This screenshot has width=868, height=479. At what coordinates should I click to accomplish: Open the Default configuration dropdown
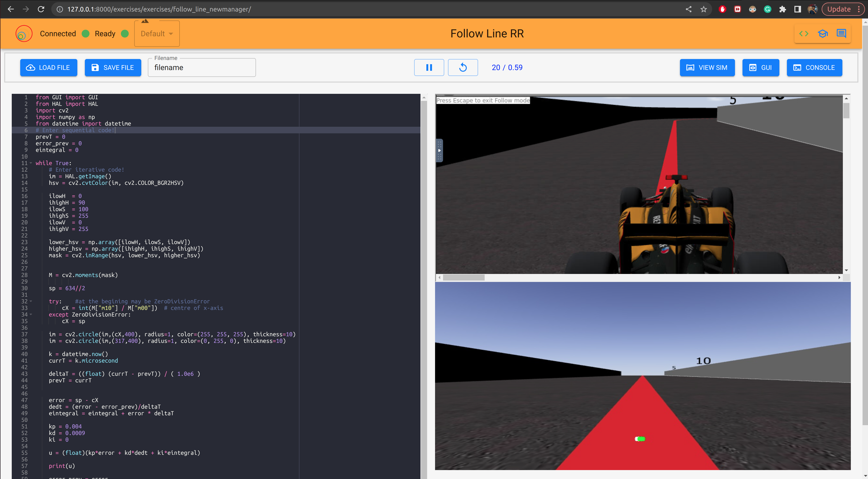pyautogui.click(x=156, y=33)
